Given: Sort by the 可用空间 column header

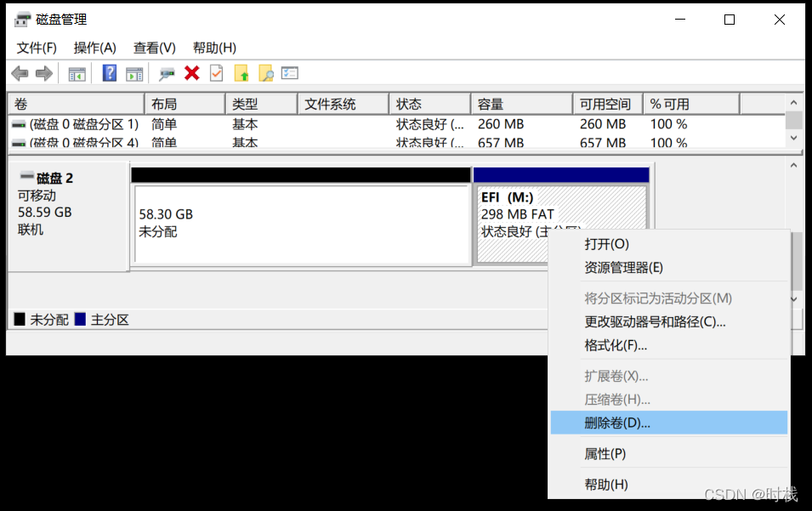Looking at the screenshot, I should 608,104.
